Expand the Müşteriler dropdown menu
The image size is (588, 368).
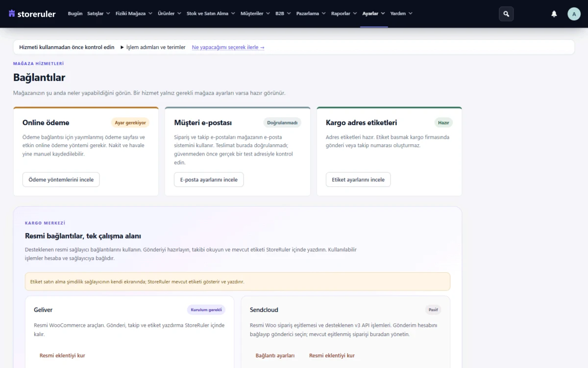click(x=255, y=14)
